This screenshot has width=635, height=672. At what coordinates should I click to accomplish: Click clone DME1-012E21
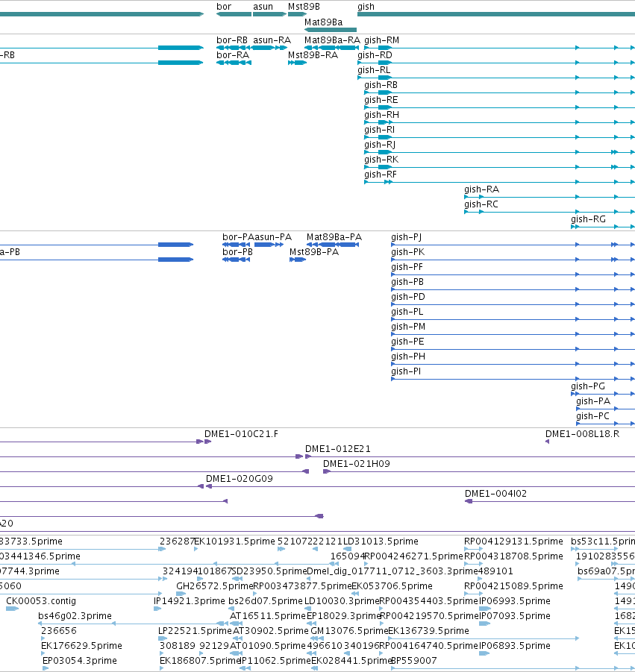coord(338,449)
